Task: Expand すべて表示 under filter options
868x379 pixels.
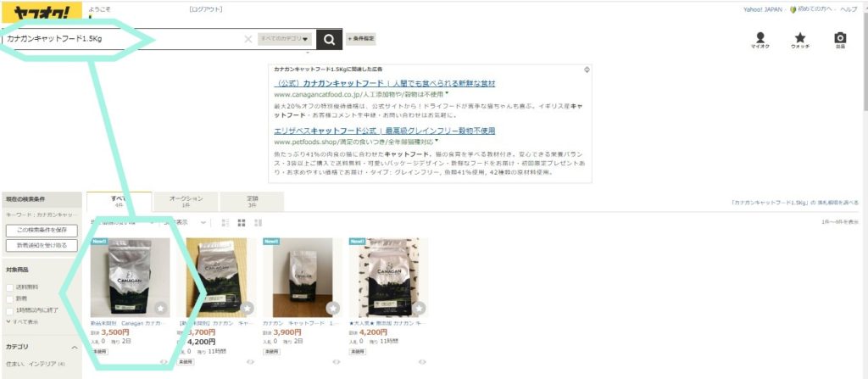Action: pos(22,322)
